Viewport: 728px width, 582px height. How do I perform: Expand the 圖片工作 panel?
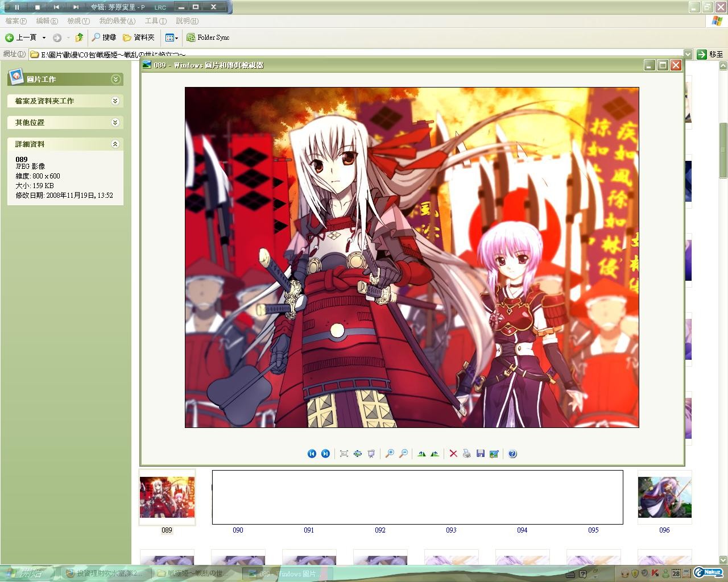point(115,79)
